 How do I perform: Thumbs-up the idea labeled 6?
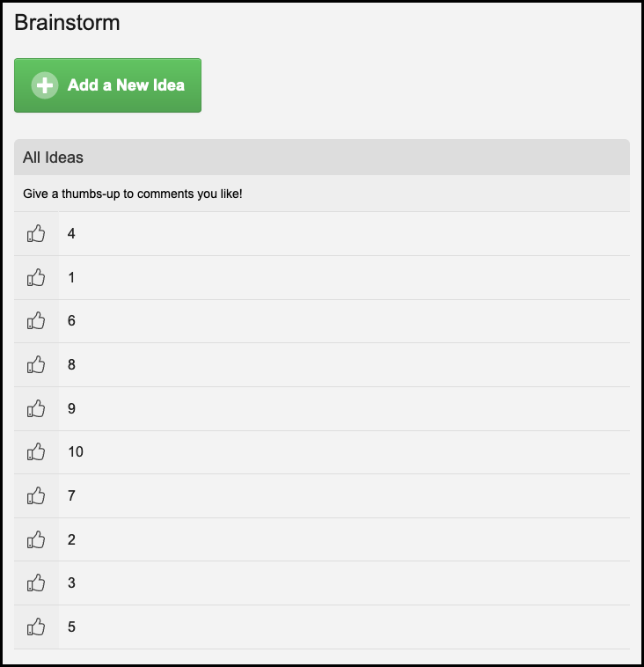point(36,320)
